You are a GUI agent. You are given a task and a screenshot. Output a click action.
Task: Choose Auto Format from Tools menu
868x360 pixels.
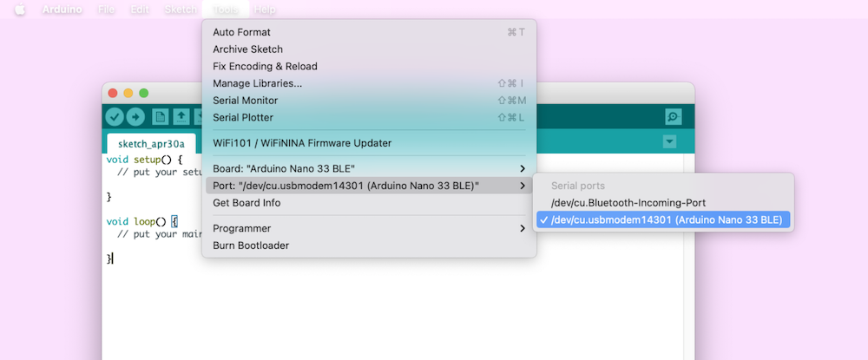pyautogui.click(x=369, y=33)
